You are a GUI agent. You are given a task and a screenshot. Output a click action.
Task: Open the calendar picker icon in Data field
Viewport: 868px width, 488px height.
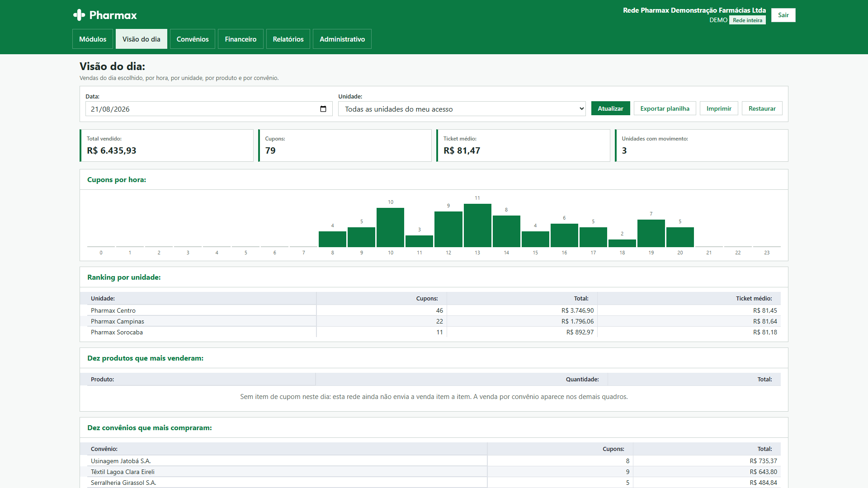323,109
